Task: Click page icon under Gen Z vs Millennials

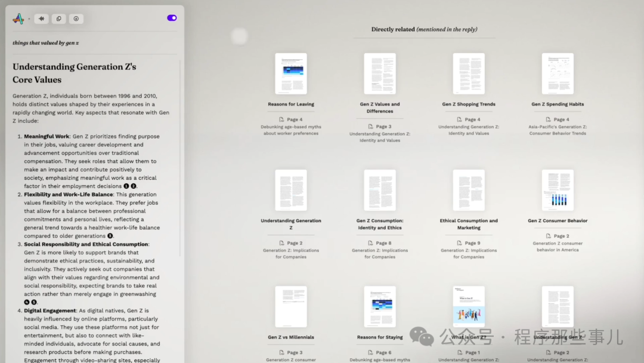Action: tap(281, 353)
